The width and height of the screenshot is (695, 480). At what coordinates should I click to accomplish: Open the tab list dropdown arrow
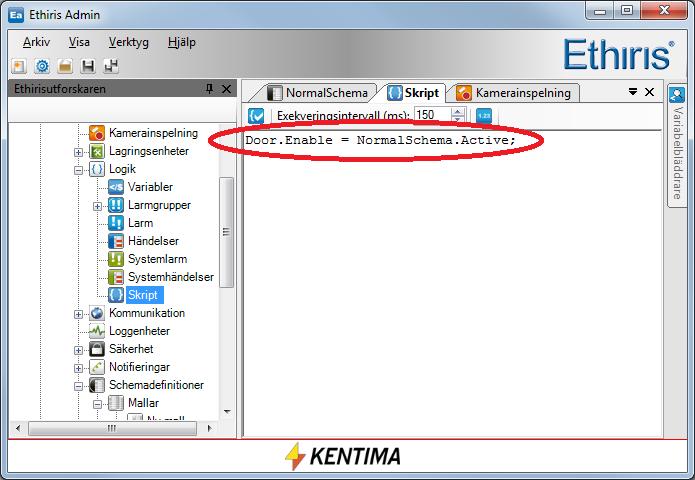(633, 92)
